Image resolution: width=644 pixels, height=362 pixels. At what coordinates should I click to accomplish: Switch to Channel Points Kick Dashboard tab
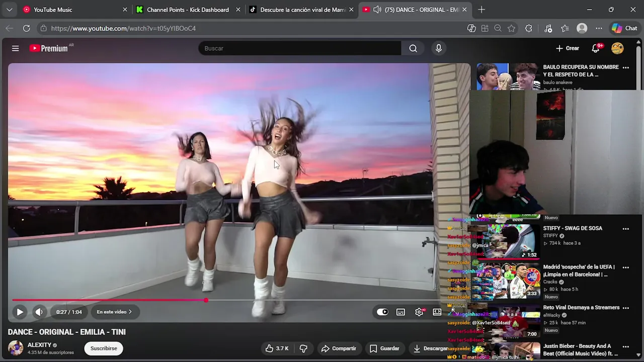coord(188,10)
